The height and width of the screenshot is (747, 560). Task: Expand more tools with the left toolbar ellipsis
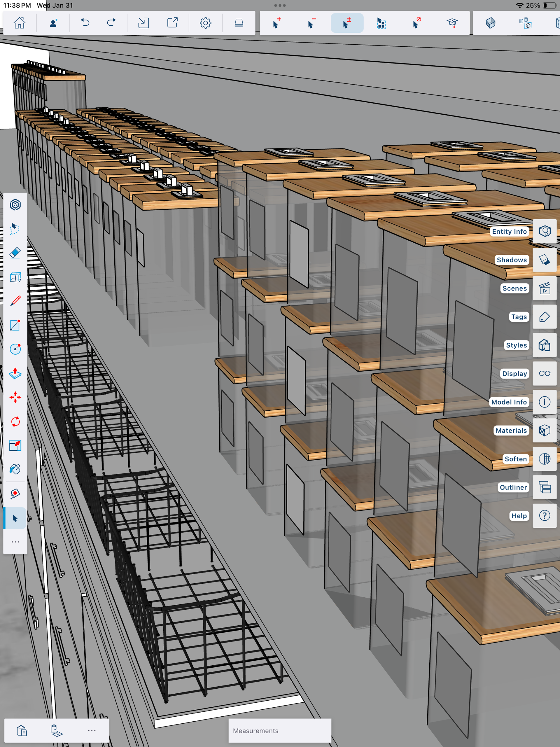click(x=15, y=542)
